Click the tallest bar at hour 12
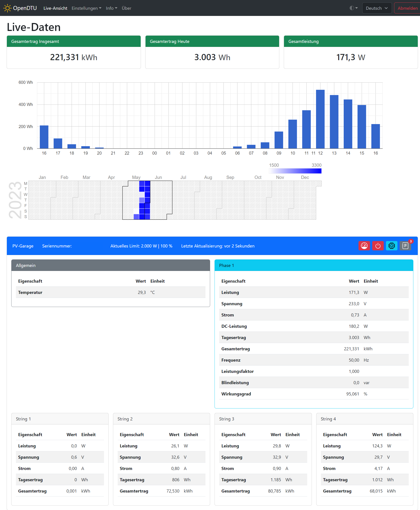 click(x=320, y=119)
